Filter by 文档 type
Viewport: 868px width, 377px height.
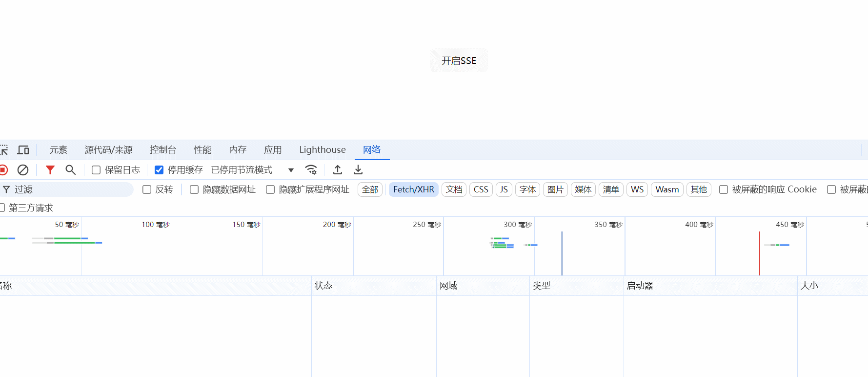pyautogui.click(x=454, y=189)
